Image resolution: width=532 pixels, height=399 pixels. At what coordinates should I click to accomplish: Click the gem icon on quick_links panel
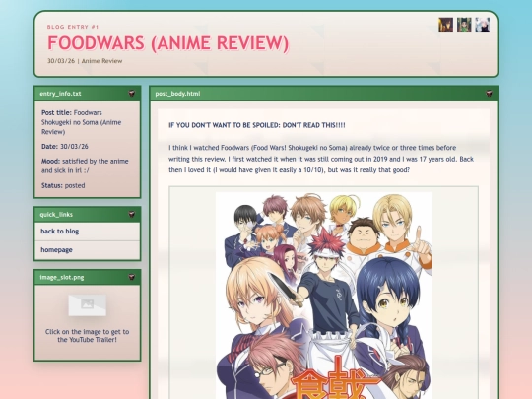point(132,214)
